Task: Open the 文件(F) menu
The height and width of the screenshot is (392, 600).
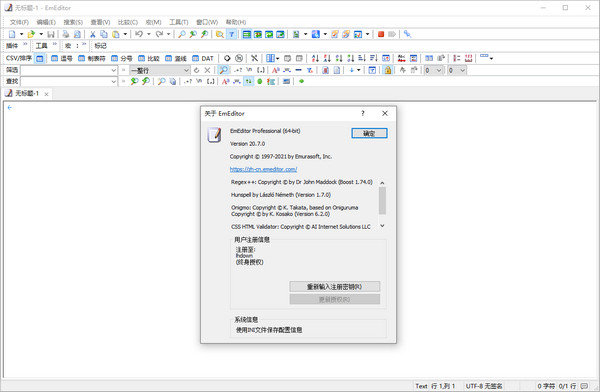Action: pos(19,22)
